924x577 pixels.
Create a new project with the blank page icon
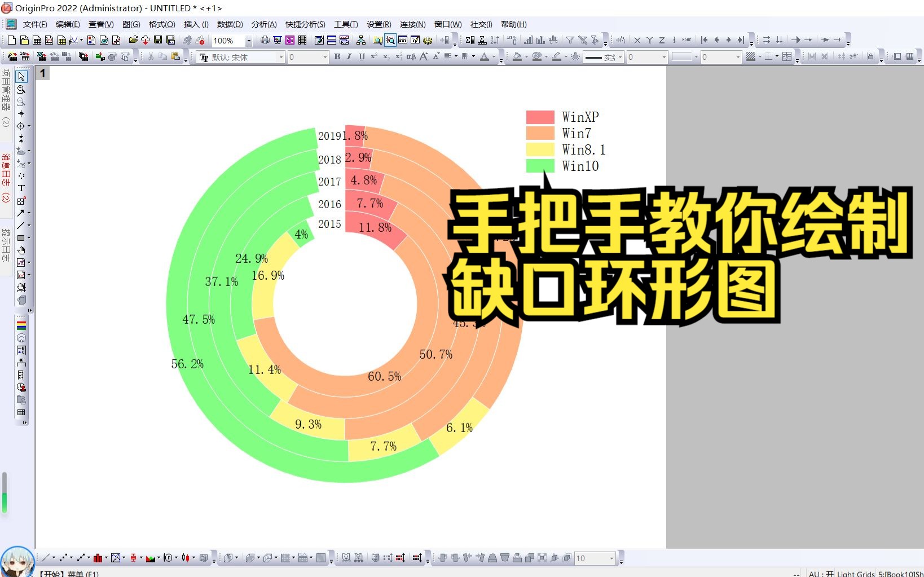pos(12,40)
